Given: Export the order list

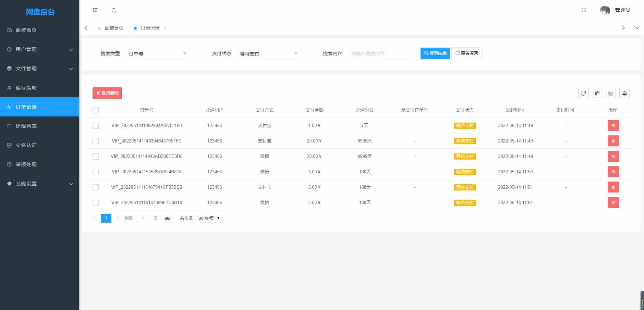Looking at the screenshot, I should (x=624, y=93).
